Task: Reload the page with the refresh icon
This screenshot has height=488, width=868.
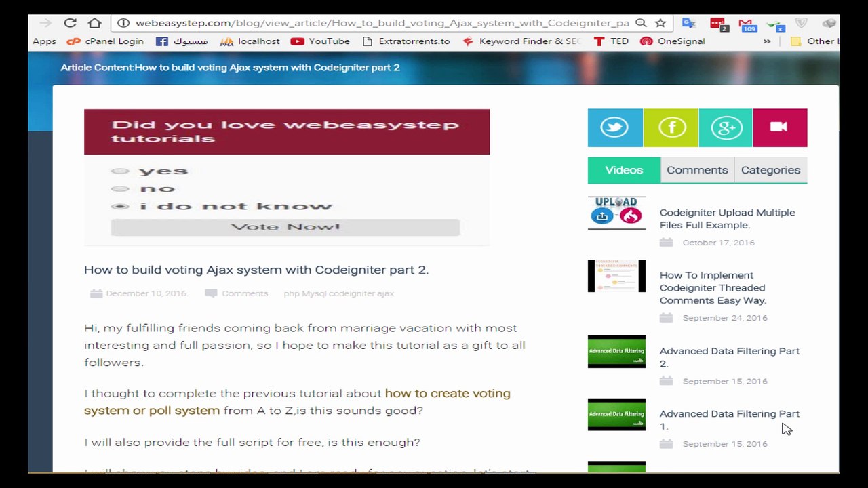Action: click(70, 23)
